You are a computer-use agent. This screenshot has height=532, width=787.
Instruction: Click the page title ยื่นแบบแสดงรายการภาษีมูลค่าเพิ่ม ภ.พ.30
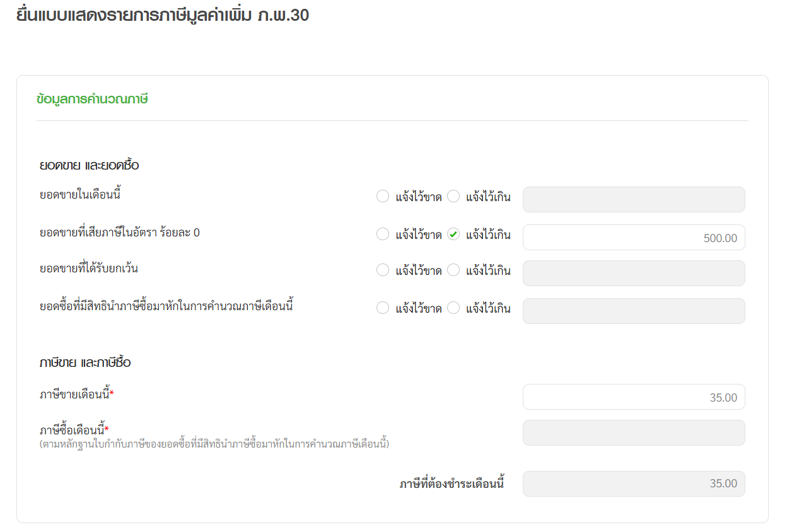163,15
